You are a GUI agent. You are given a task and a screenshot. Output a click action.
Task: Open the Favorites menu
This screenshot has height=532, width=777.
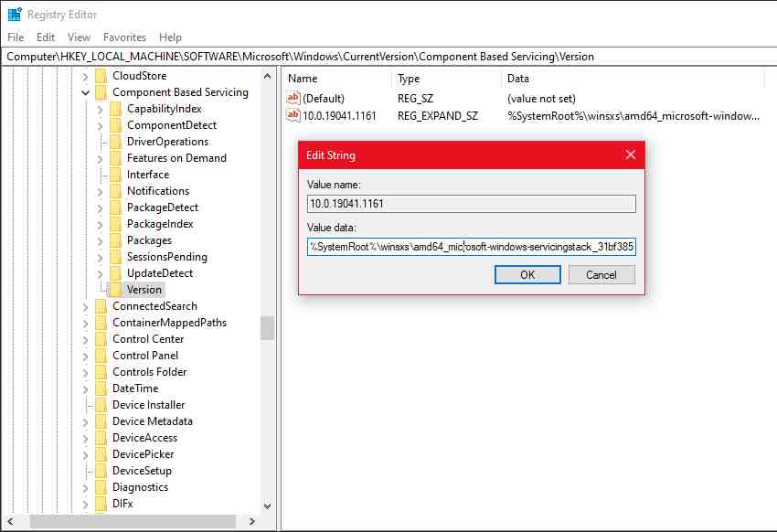(124, 37)
